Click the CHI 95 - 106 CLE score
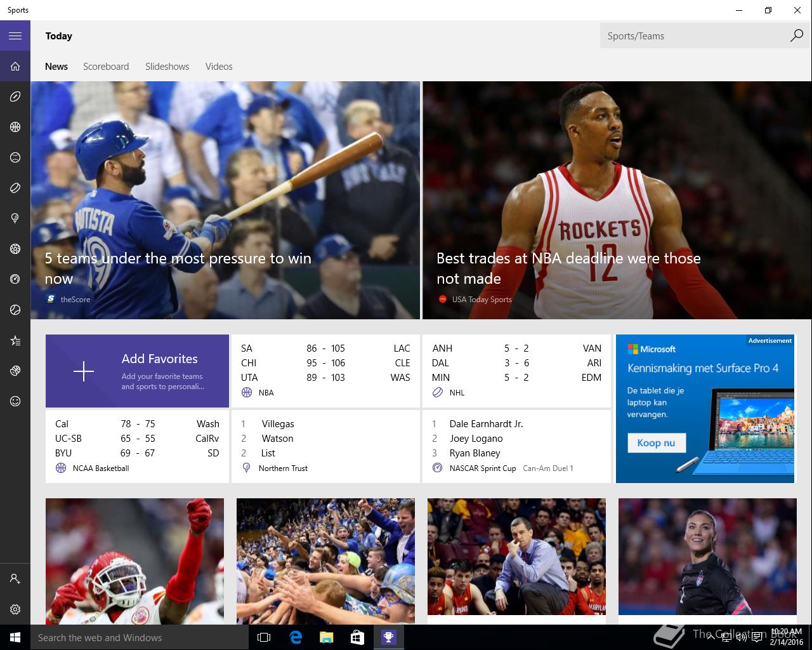The height and width of the screenshot is (650, 812). tap(325, 362)
